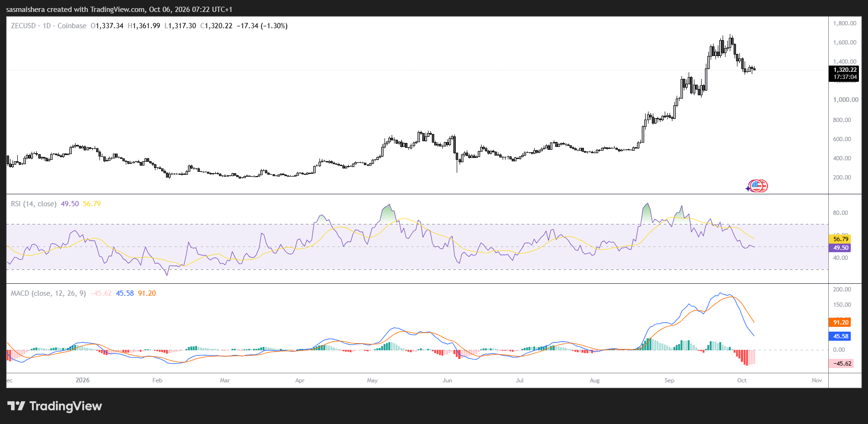Image resolution: width=868 pixels, height=424 pixels.
Task: Click the blue MACD legend value 45.58
Action: [125, 293]
